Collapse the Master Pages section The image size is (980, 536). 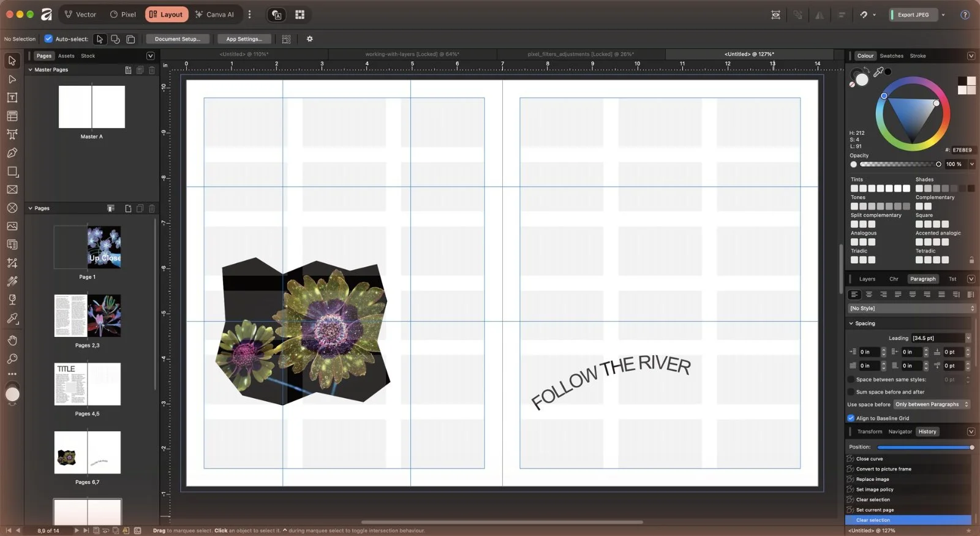pyautogui.click(x=30, y=70)
